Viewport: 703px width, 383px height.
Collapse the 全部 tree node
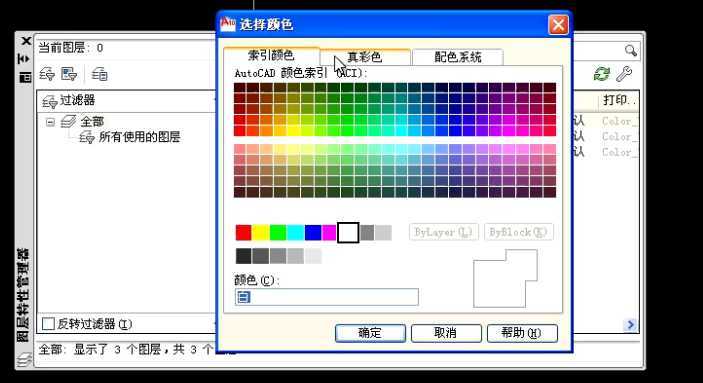tap(50, 122)
